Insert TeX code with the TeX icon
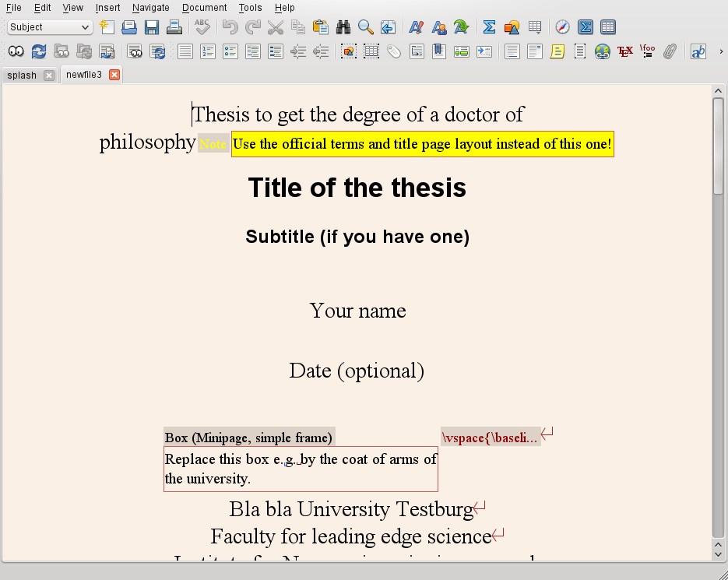 pyautogui.click(x=624, y=51)
